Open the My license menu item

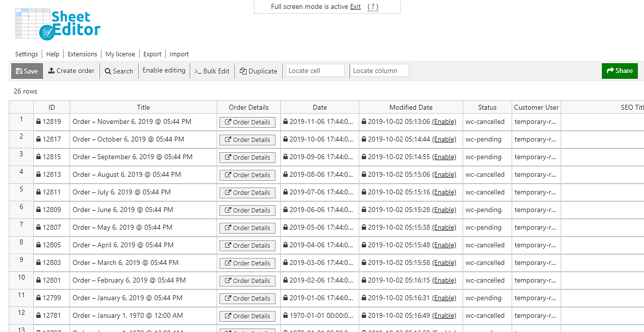[120, 54]
